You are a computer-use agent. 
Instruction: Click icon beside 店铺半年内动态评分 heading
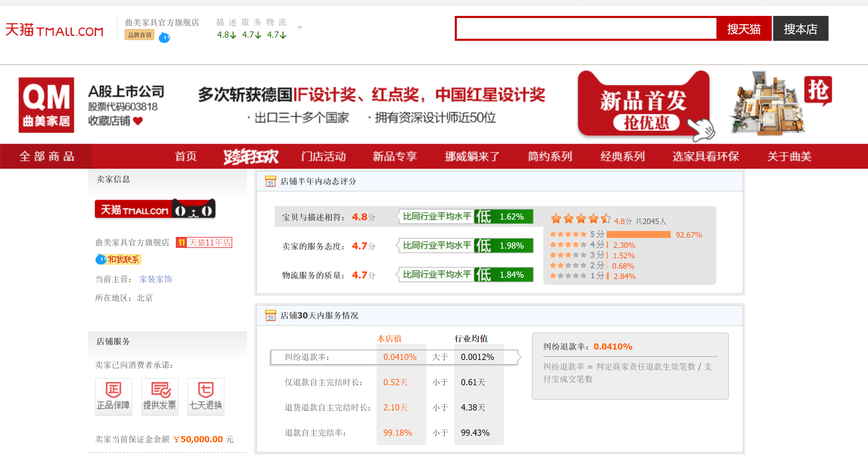pos(270,181)
